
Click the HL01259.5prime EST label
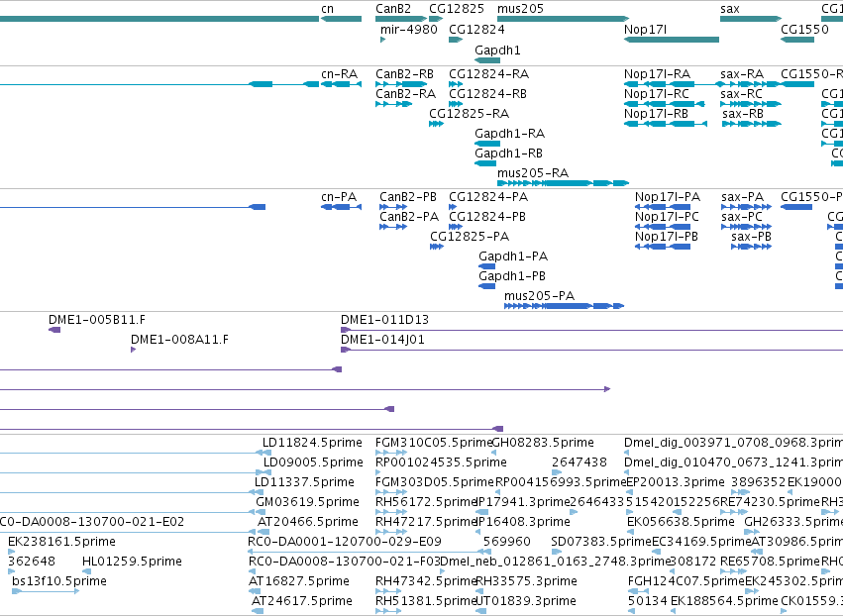(x=133, y=562)
